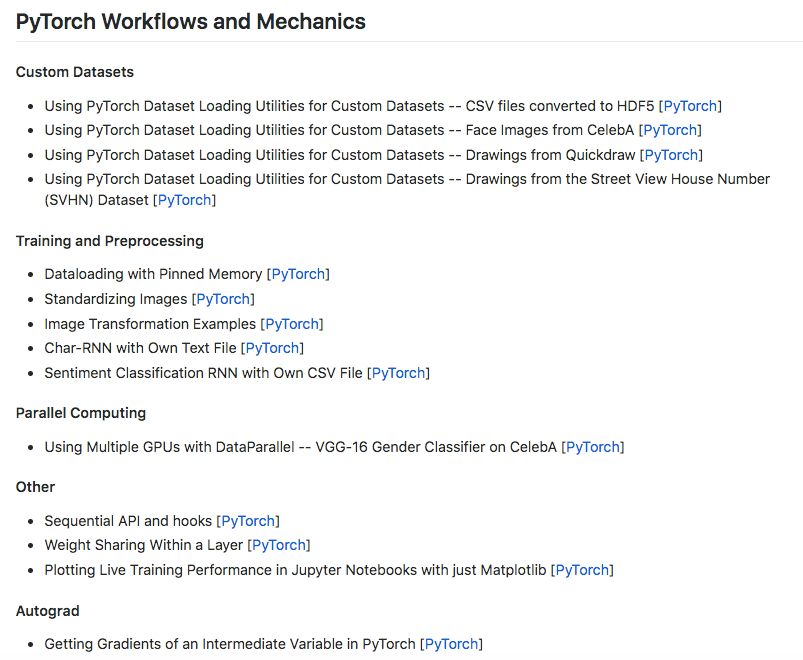The height and width of the screenshot is (660, 803).
Task: Click list item text 'Face Images from CelebA'
Action: (x=550, y=130)
